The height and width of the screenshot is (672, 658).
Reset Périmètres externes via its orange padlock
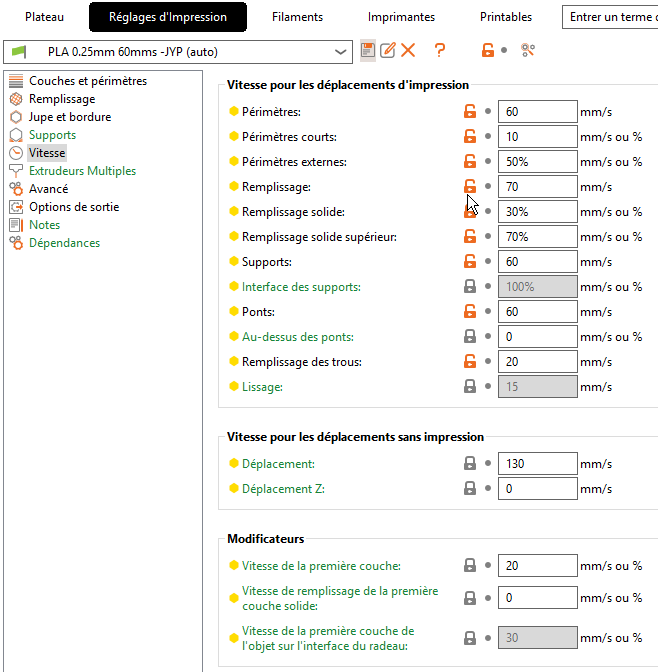470,162
